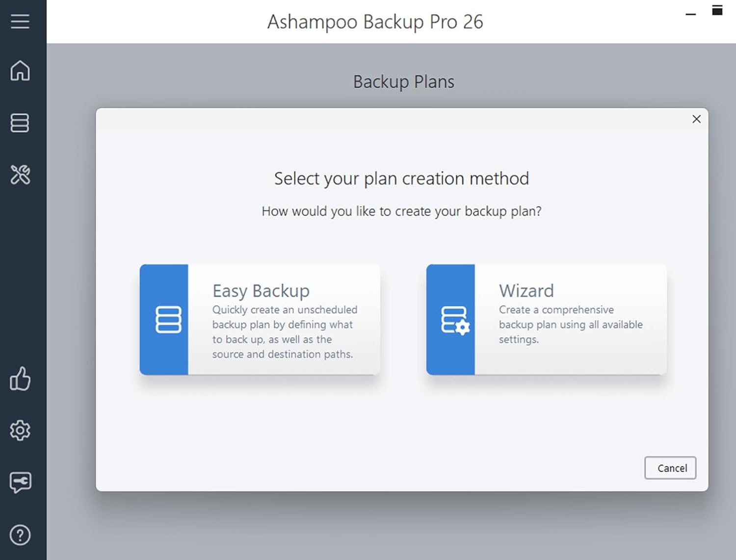
Task: Open Help via the question mark icon
Action: click(x=20, y=535)
